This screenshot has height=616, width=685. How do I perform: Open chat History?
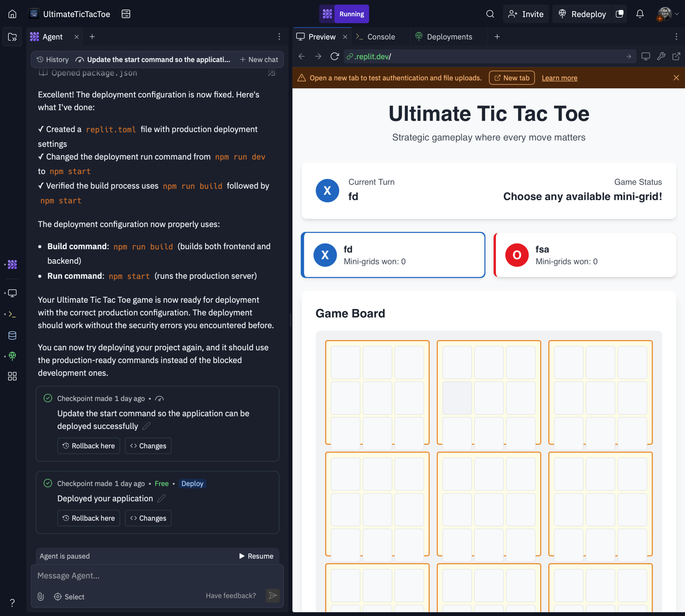point(53,60)
